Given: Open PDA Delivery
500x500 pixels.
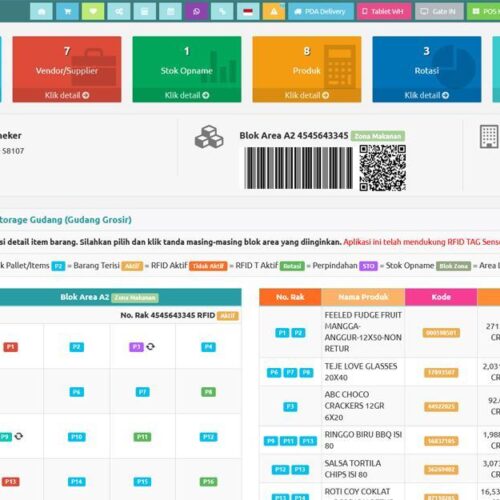Looking at the screenshot, I should click(x=320, y=12).
